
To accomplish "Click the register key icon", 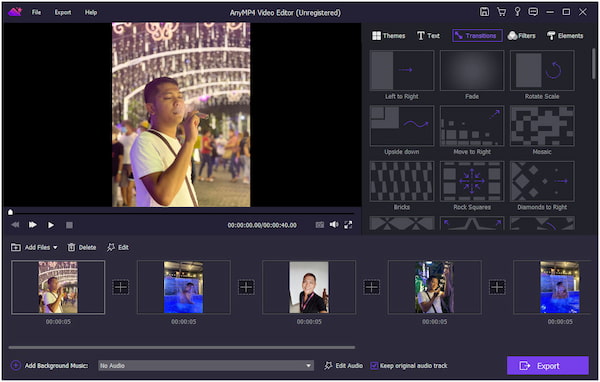I will point(517,12).
